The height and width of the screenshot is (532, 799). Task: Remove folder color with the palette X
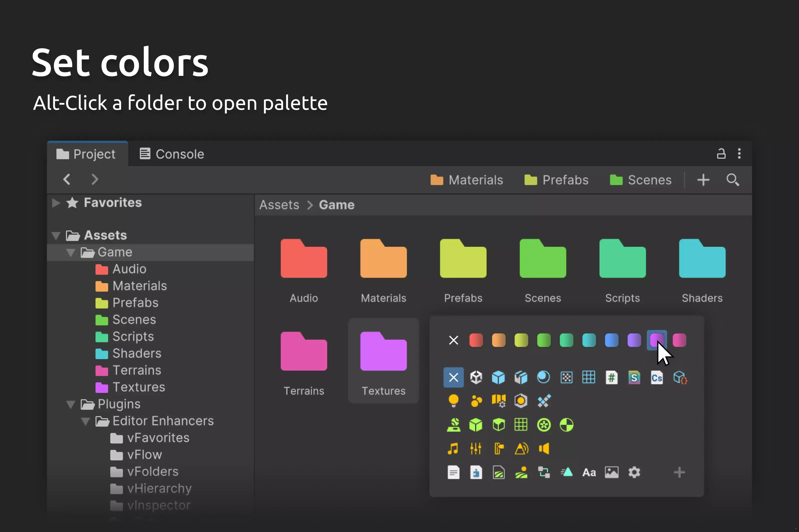click(453, 340)
